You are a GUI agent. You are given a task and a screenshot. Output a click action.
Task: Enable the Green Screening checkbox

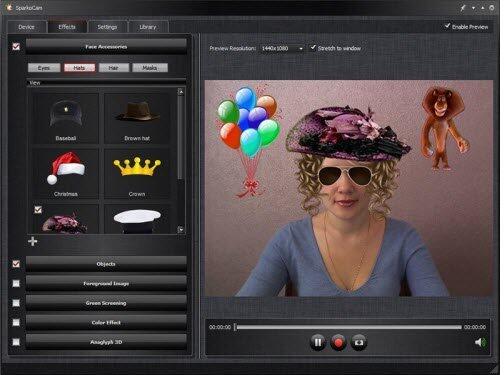coord(16,303)
